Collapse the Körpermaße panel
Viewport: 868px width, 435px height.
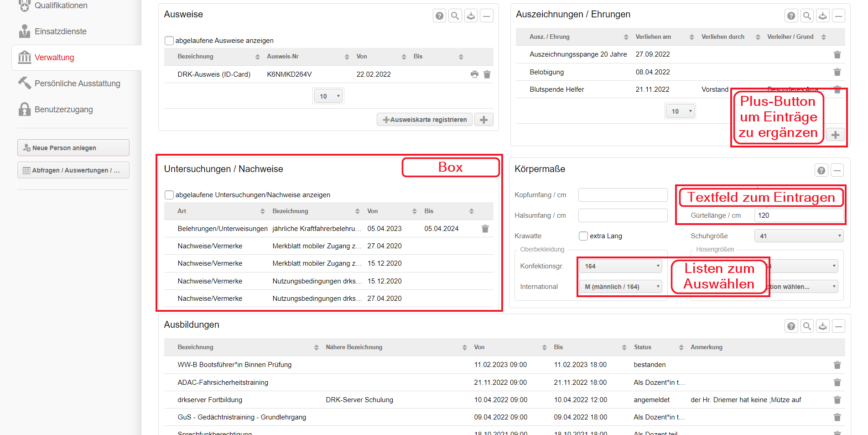tap(837, 170)
